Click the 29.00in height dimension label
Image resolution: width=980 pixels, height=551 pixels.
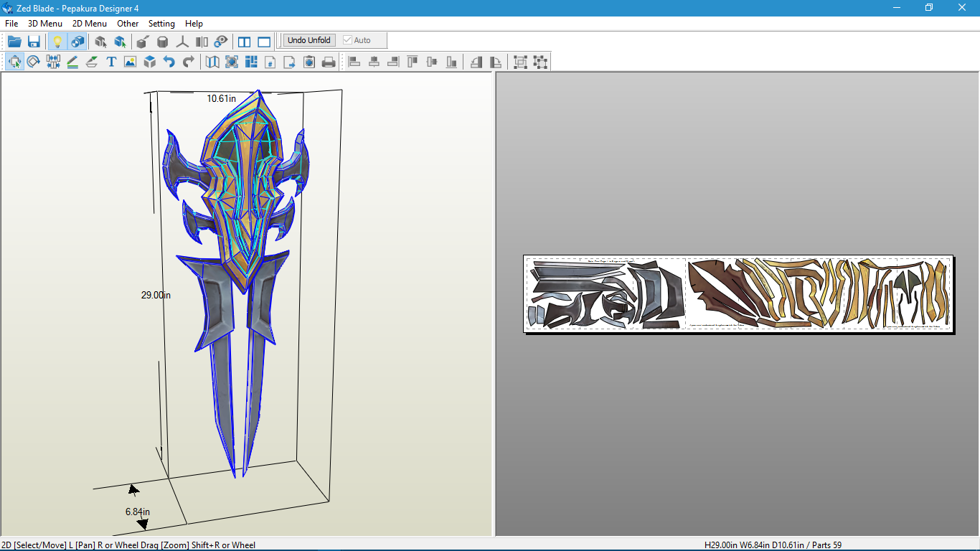pyautogui.click(x=156, y=295)
